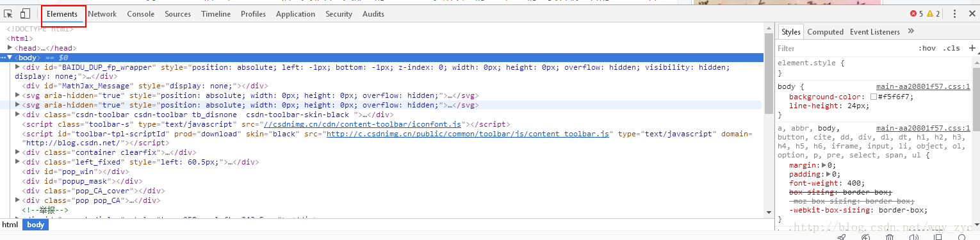The width and height of the screenshot is (980, 240).
Task: Select the Event Listeners sidebar tab
Action: tap(875, 32)
